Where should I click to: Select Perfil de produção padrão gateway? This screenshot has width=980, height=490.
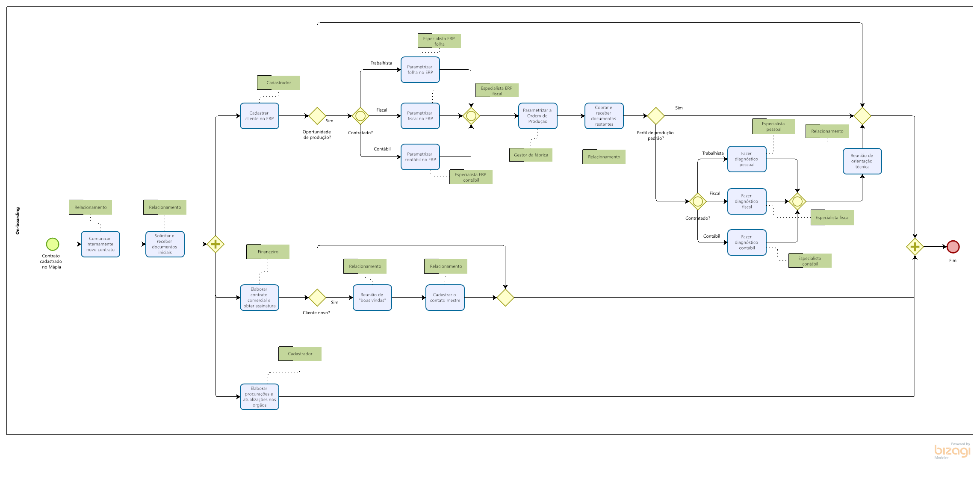656,116
